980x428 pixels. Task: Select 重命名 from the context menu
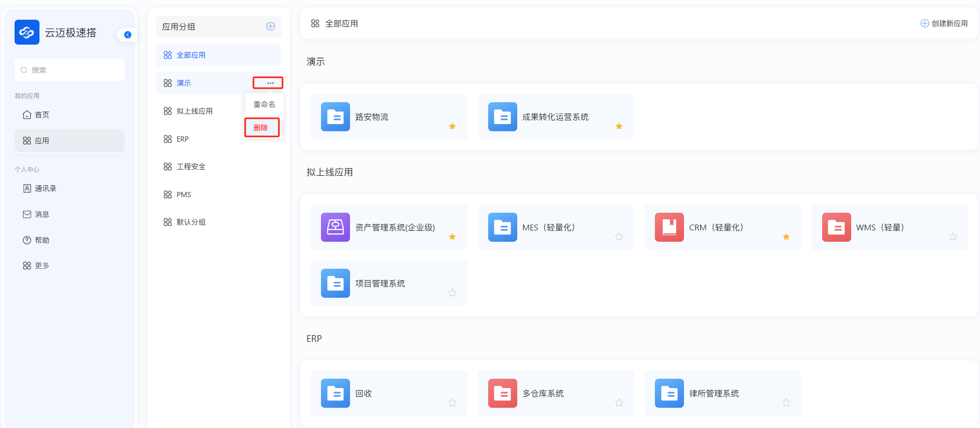(264, 104)
